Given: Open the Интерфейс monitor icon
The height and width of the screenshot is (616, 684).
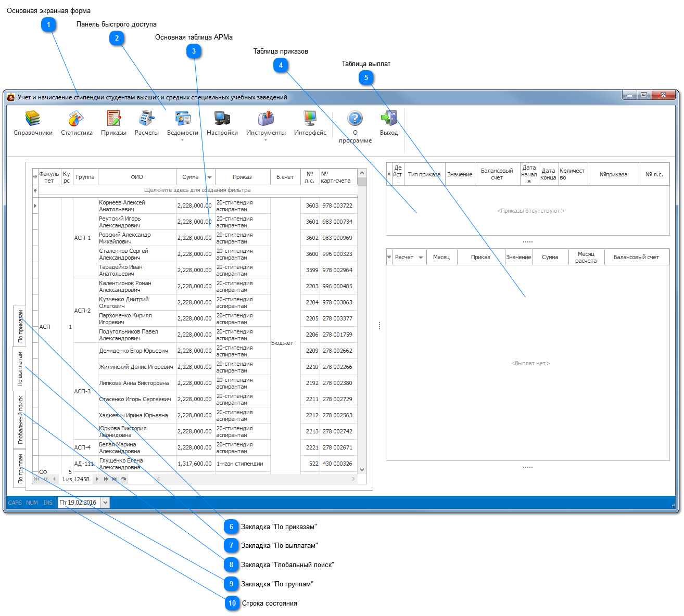Looking at the screenshot, I should click(x=310, y=119).
